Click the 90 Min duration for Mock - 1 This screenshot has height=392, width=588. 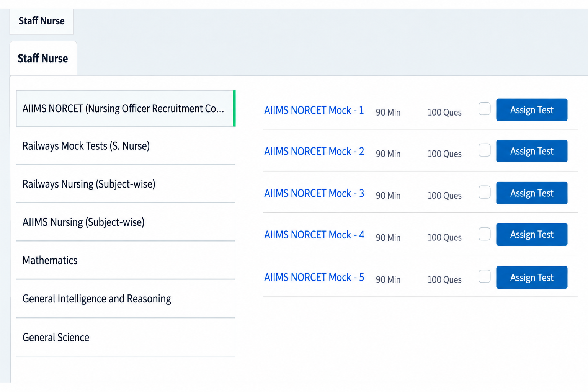388,113
